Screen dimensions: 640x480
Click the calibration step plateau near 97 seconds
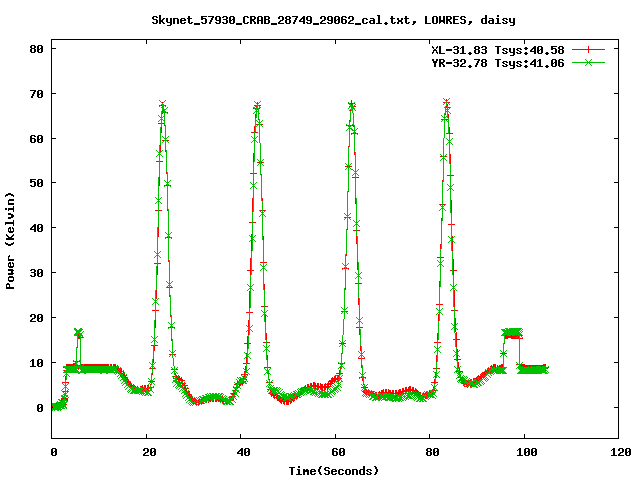(x=512, y=333)
